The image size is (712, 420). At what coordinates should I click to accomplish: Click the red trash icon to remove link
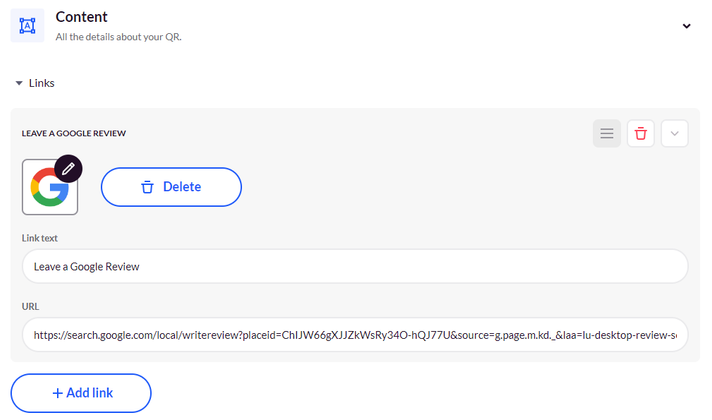[x=641, y=133]
